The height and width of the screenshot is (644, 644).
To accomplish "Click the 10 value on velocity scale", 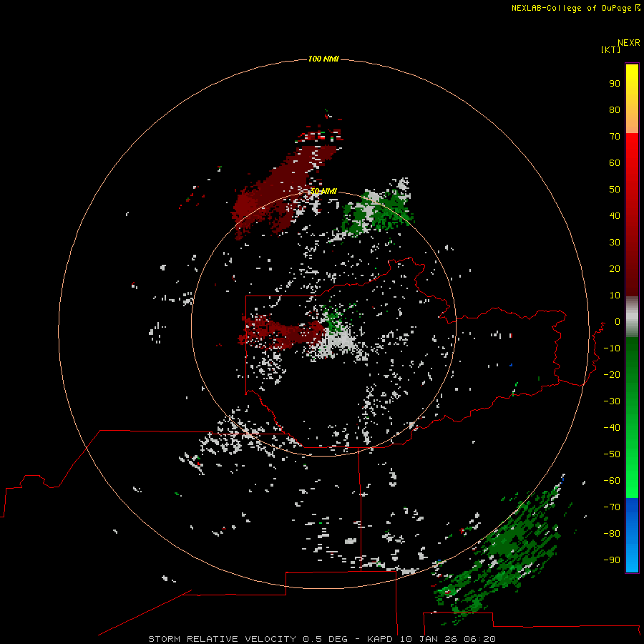I will (x=615, y=296).
